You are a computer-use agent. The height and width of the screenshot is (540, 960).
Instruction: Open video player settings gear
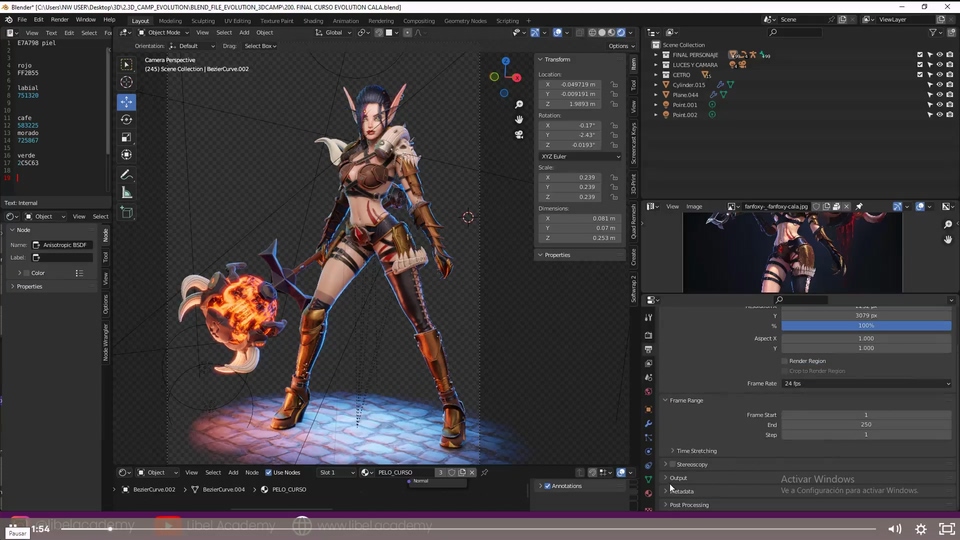pos(921,528)
